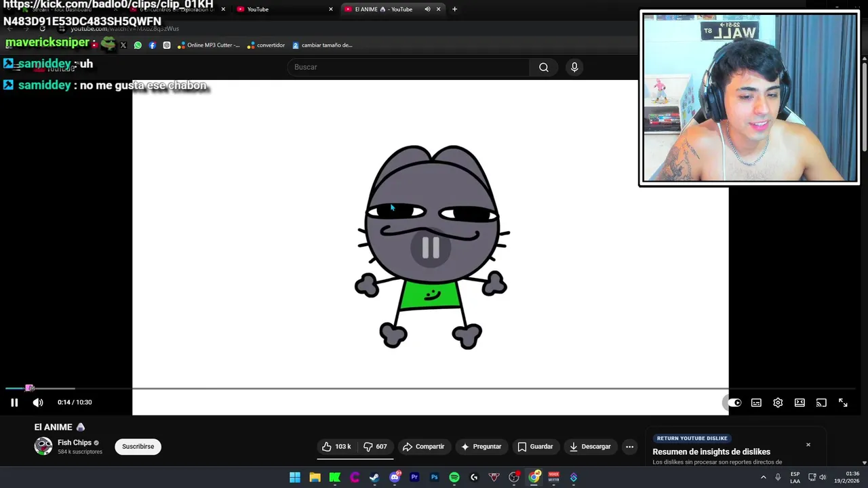Open the cambiar tamaño de bookmark
Screen dimensions: 868x488
tap(322, 45)
